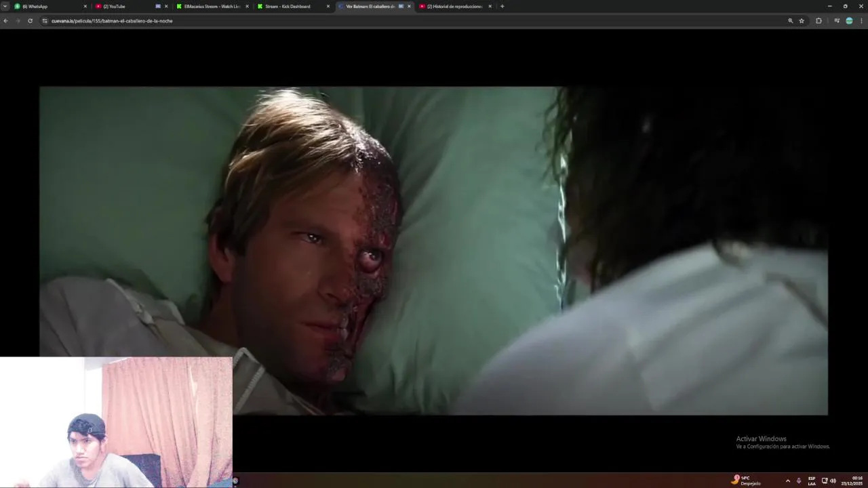This screenshot has width=868, height=488.
Task: Close the ElMacarius Stream tab
Action: 247,6
